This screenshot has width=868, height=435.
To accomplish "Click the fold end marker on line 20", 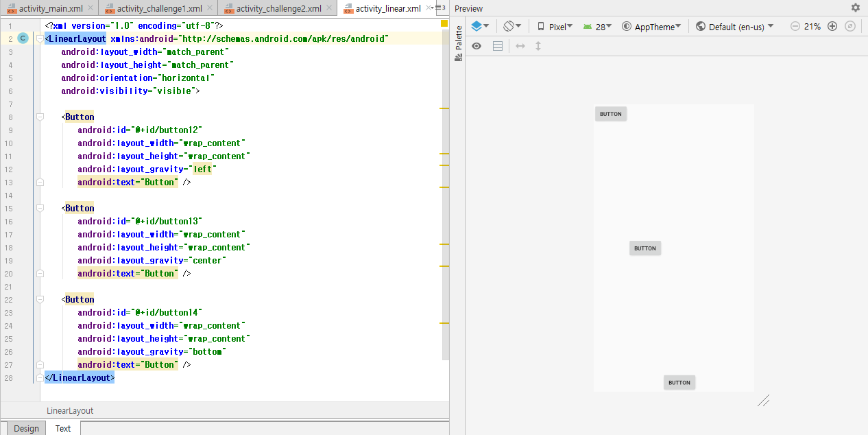I will click(40, 274).
